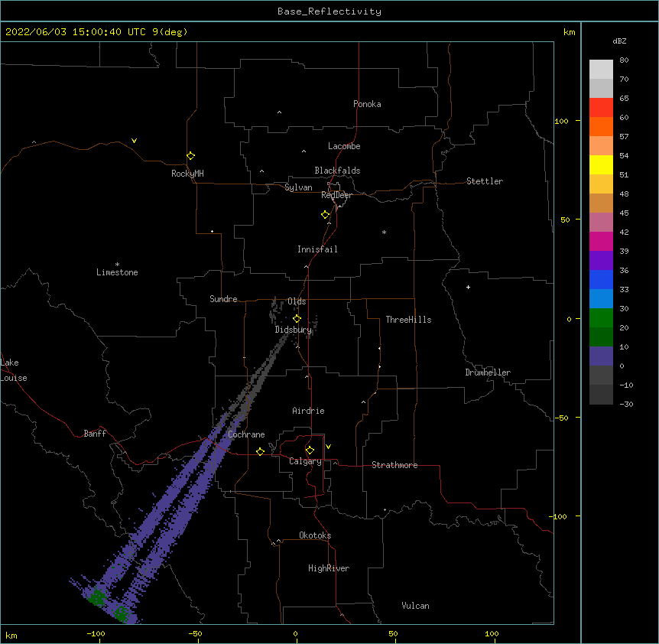Click the Banff label
Viewport: 659px width, 644px height.
(x=95, y=434)
